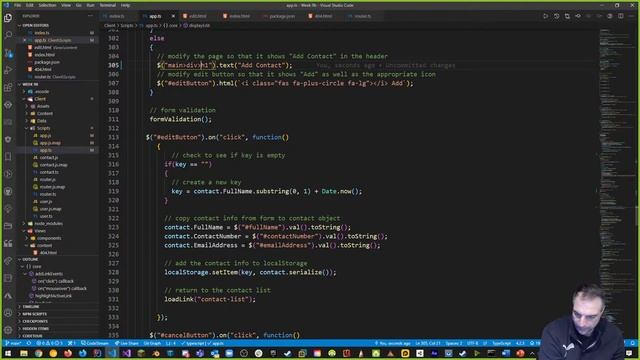Screen dimensions: 640x360
Task: Open the Help menu
Action: [x=125, y=5]
